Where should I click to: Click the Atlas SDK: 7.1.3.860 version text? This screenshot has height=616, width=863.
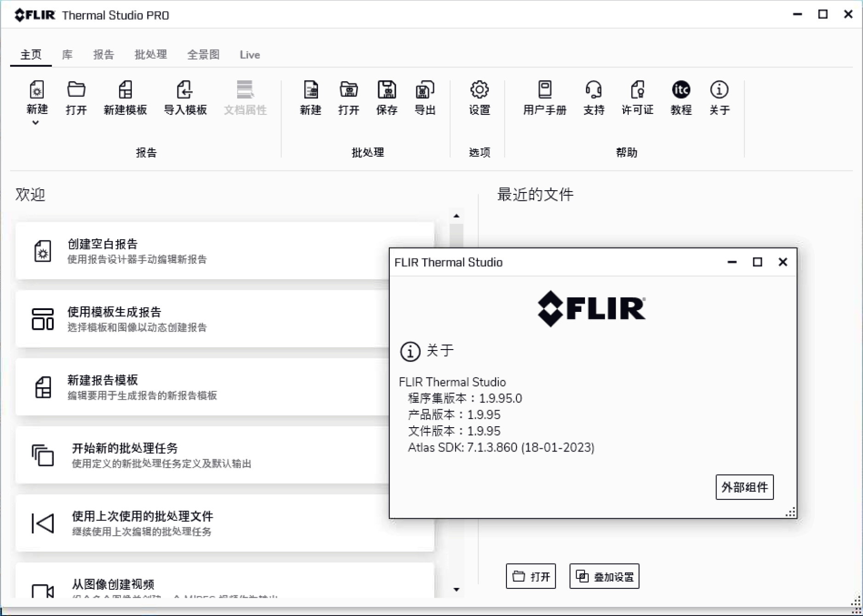point(501,447)
